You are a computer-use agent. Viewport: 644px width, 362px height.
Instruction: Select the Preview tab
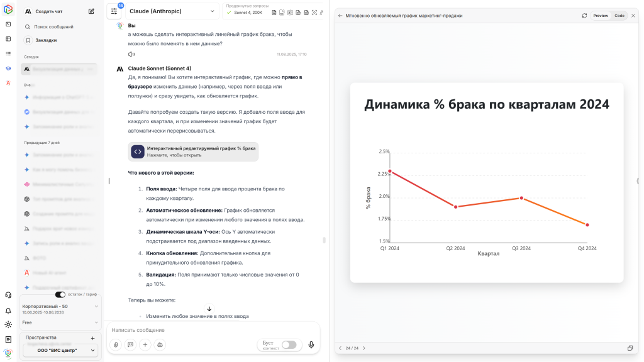(x=601, y=15)
